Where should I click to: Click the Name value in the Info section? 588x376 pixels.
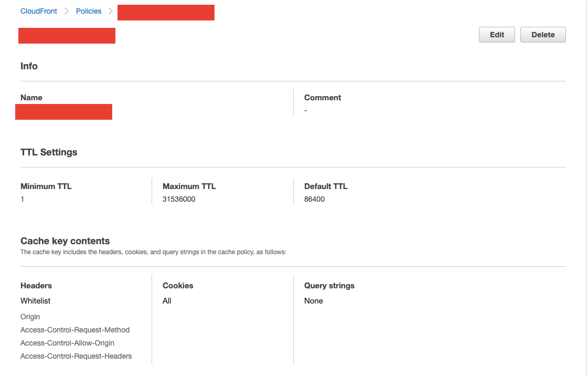(63, 111)
